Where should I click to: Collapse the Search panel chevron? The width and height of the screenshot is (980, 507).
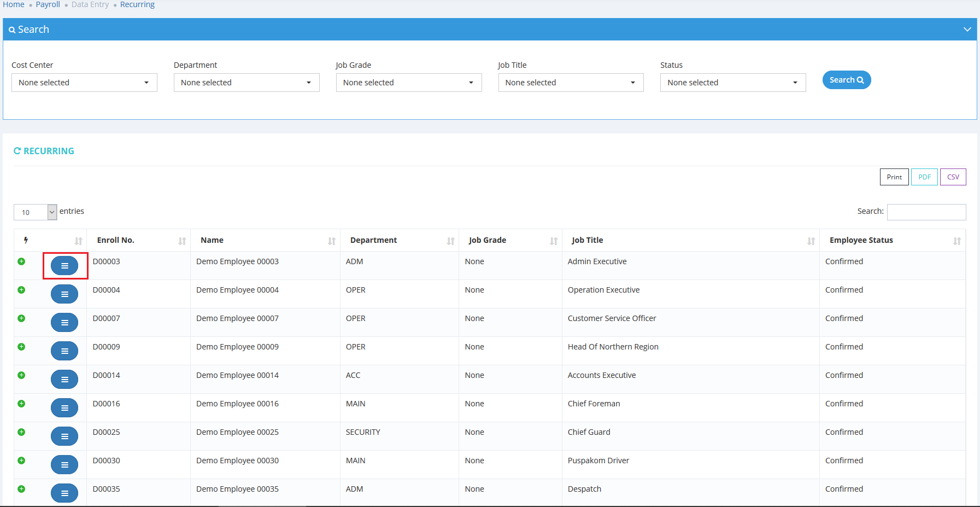click(x=967, y=30)
